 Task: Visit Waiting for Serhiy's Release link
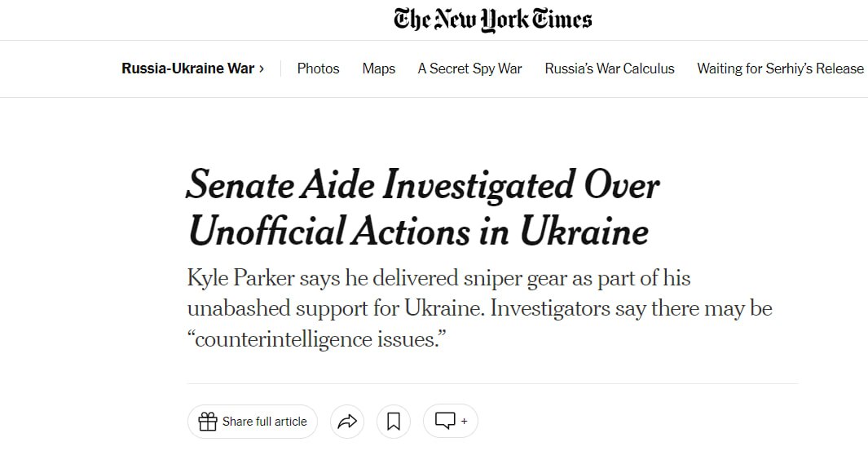[x=780, y=68]
